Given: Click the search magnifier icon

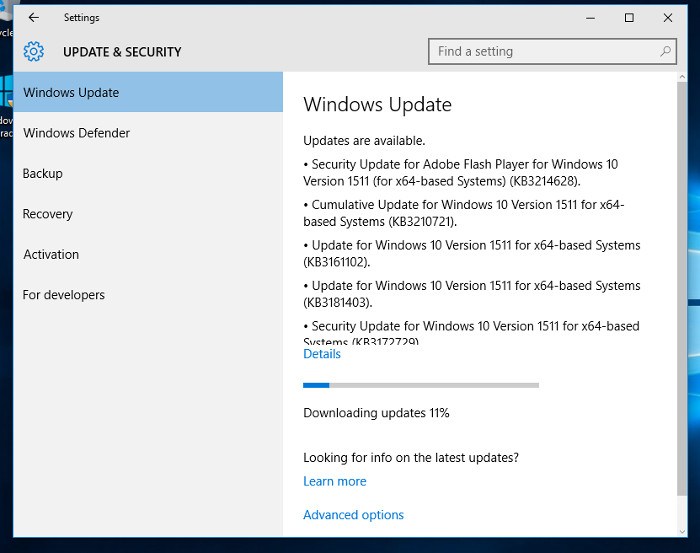Looking at the screenshot, I should [665, 51].
